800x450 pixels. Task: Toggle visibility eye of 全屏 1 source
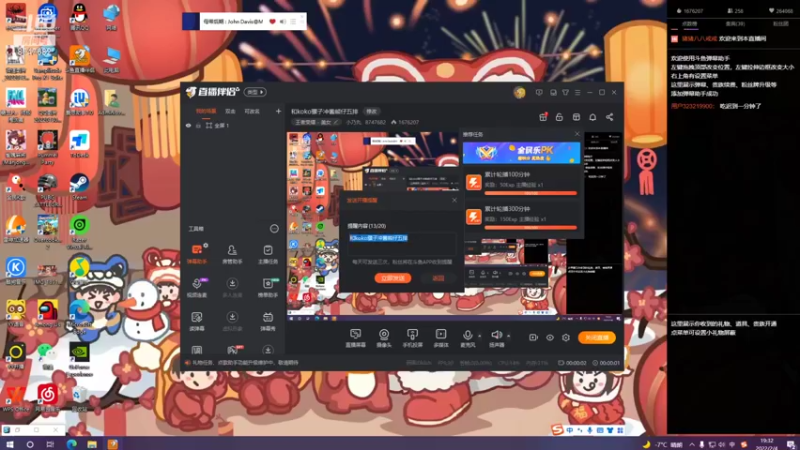(188, 126)
